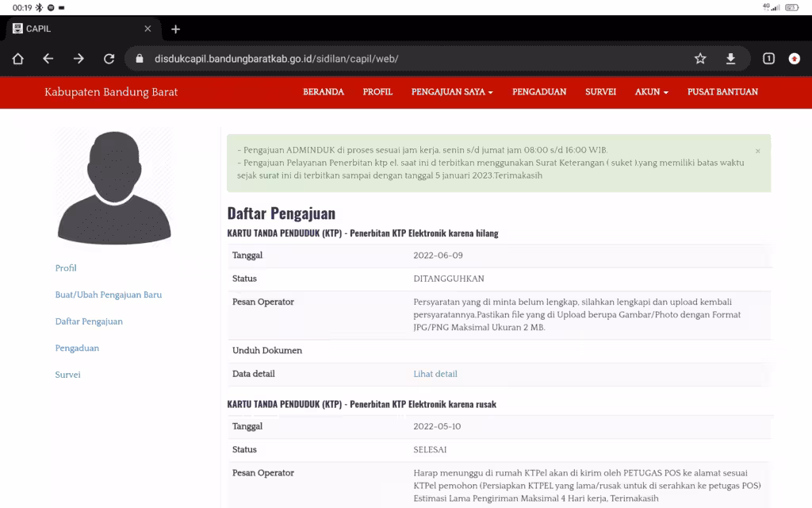Select the SELESAI status value
The width and height of the screenshot is (812, 508).
(x=430, y=449)
